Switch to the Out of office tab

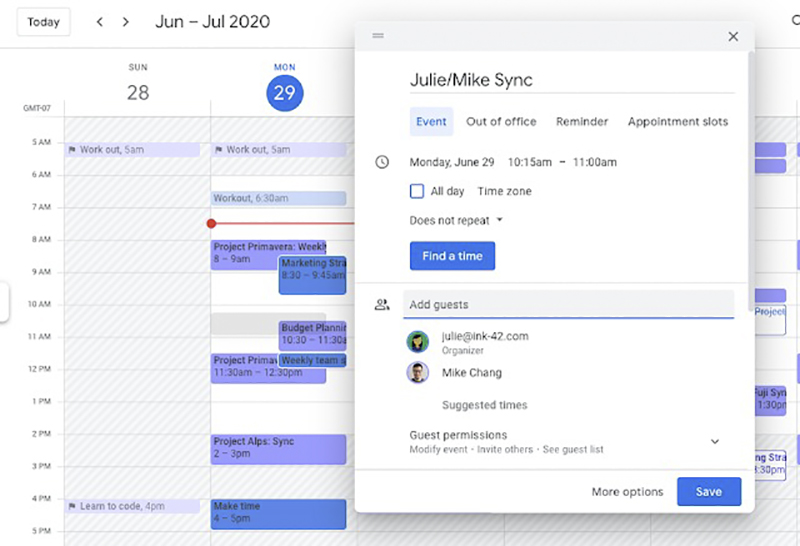(x=501, y=121)
